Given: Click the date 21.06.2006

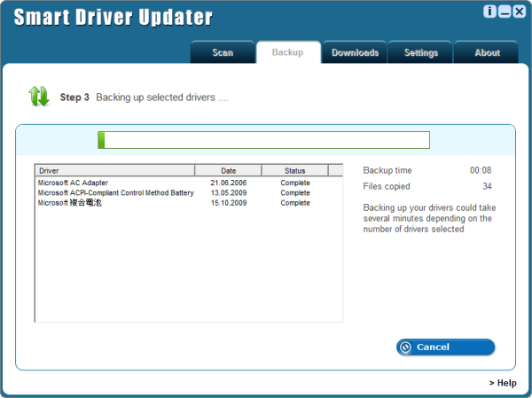Looking at the screenshot, I should 229,183.
